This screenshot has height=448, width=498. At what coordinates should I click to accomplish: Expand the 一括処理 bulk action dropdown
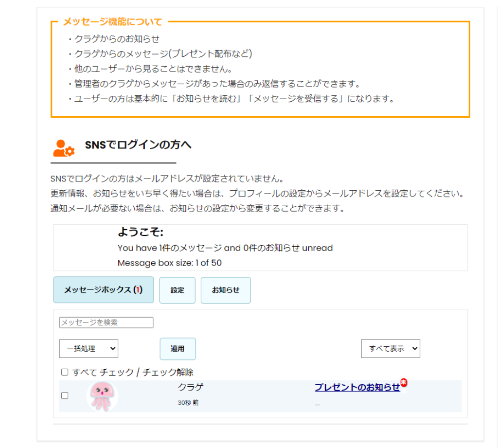tap(89, 349)
